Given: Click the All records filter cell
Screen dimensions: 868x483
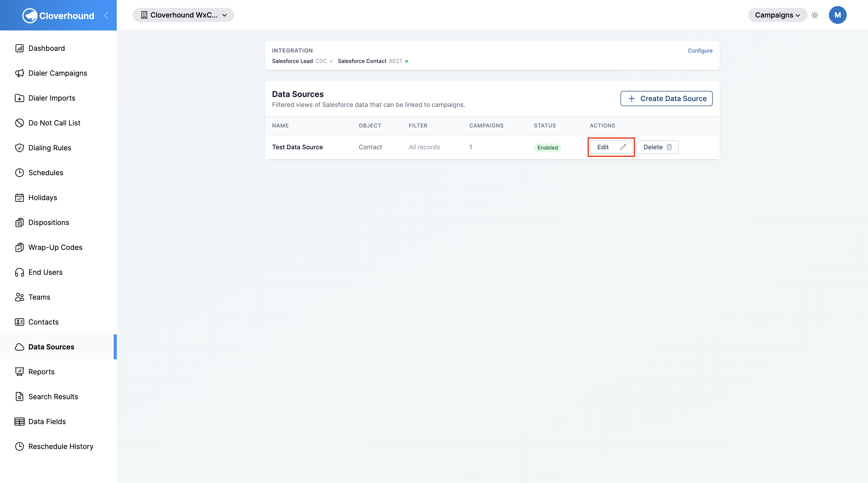Looking at the screenshot, I should click(424, 147).
